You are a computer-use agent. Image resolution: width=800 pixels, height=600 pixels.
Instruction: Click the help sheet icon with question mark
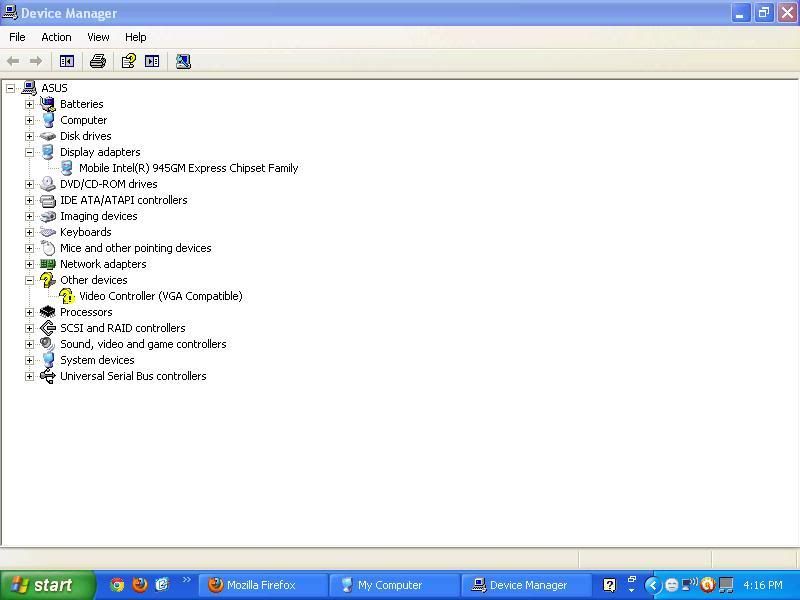(128, 61)
